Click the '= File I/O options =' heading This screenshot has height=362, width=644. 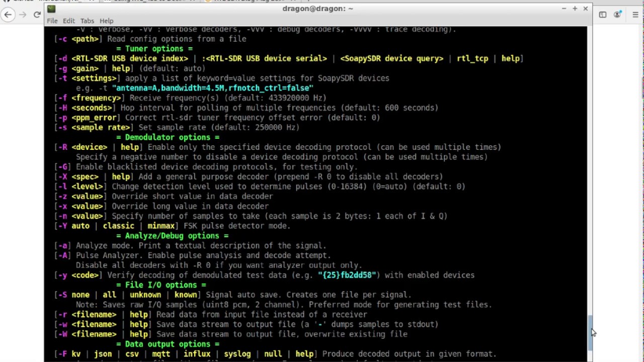coord(161,285)
